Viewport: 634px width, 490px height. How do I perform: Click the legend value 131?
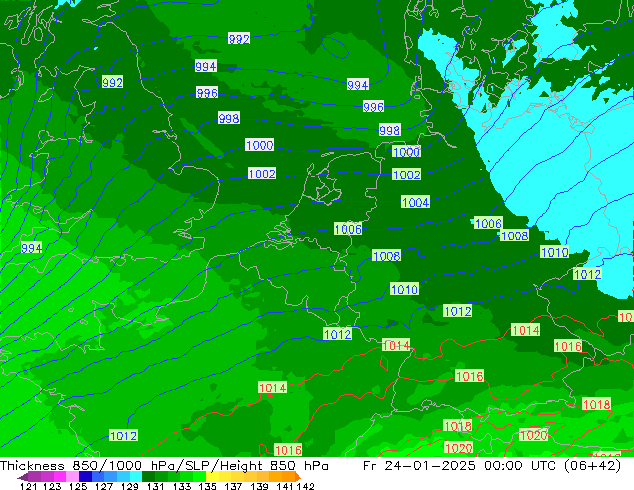click(x=156, y=486)
